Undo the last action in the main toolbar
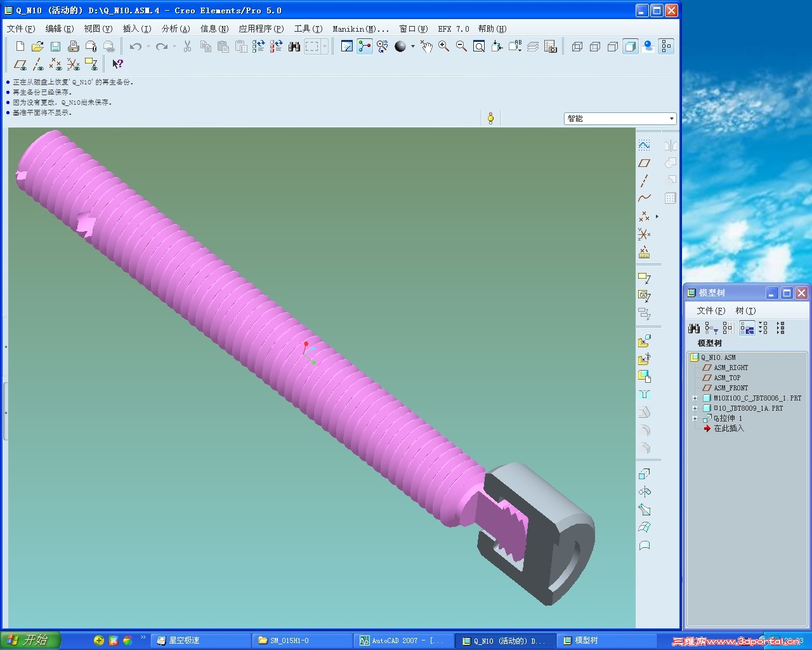This screenshot has width=812, height=650. coord(135,46)
